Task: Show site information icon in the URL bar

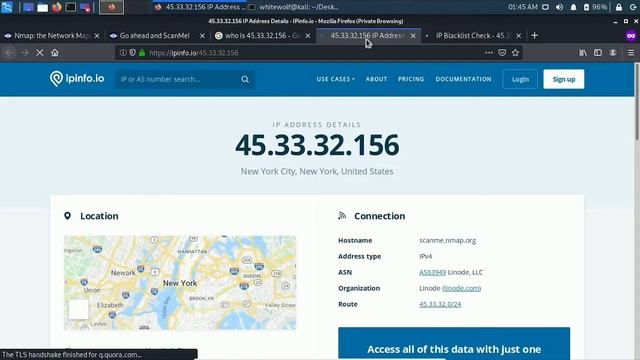Action: coord(123,53)
